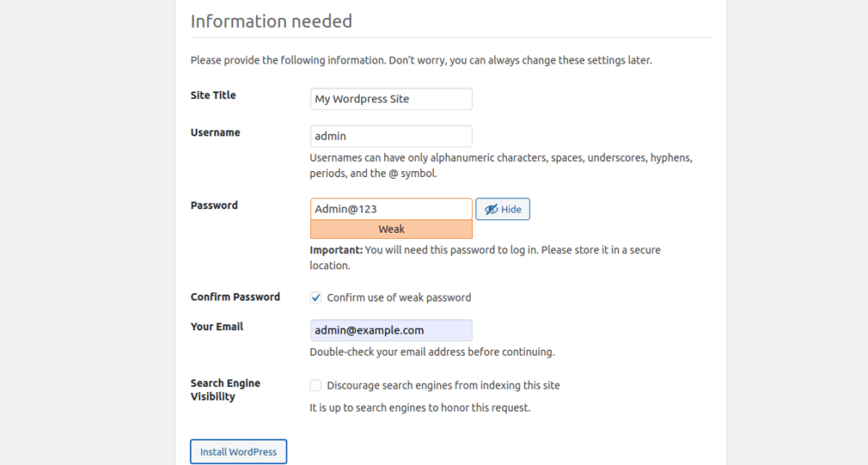Click the 'Usernames can have only alphanumeric' hint

pos(501,165)
